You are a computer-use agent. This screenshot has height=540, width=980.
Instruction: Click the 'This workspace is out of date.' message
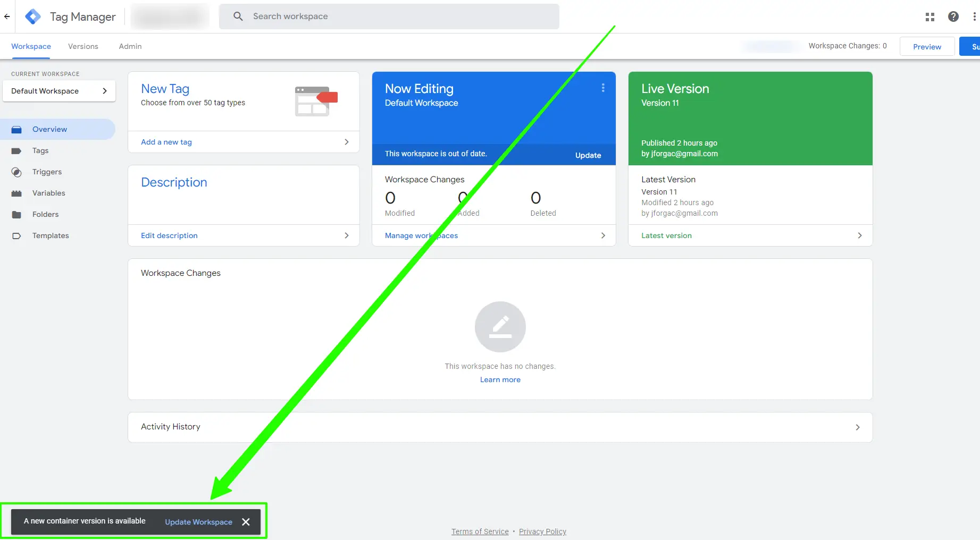click(x=436, y=154)
